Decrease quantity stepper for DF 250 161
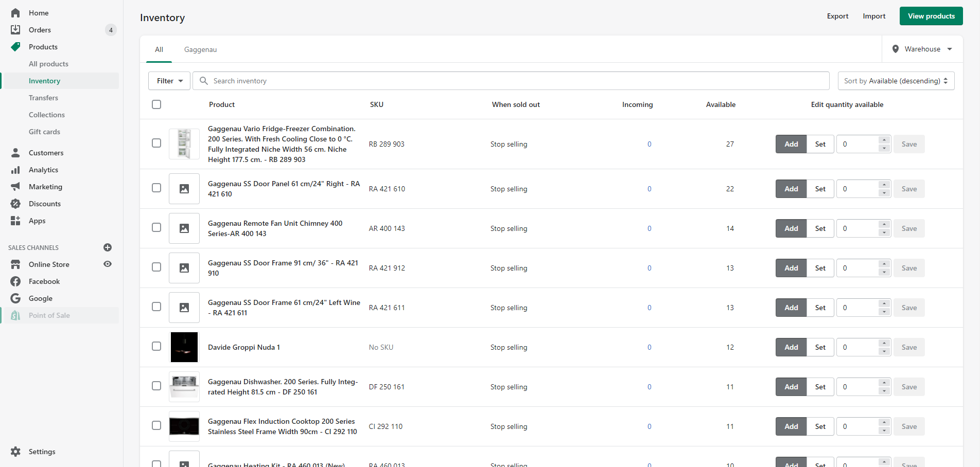The width and height of the screenshot is (980, 467). point(884,391)
